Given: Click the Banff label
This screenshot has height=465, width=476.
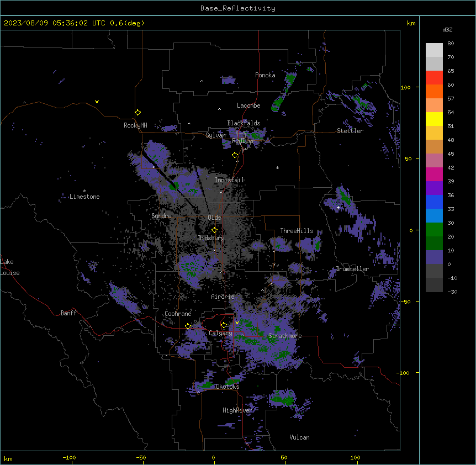Looking at the screenshot, I should (x=68, y=313).
